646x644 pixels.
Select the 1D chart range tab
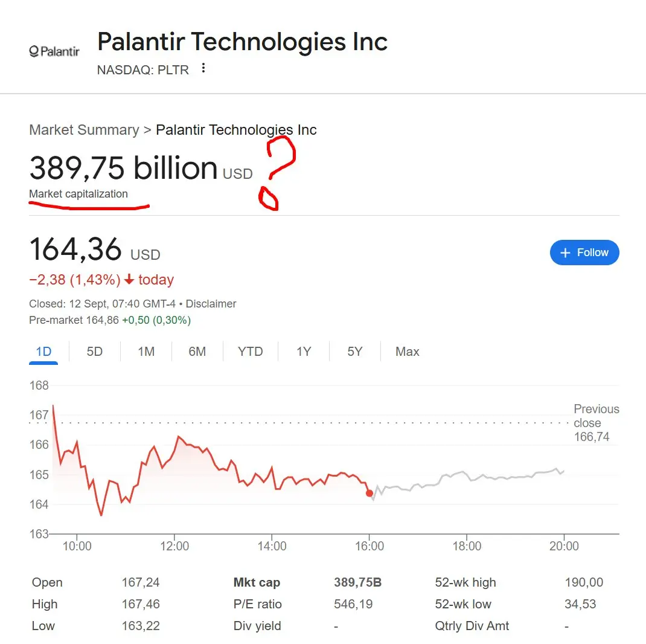point(43,352)
